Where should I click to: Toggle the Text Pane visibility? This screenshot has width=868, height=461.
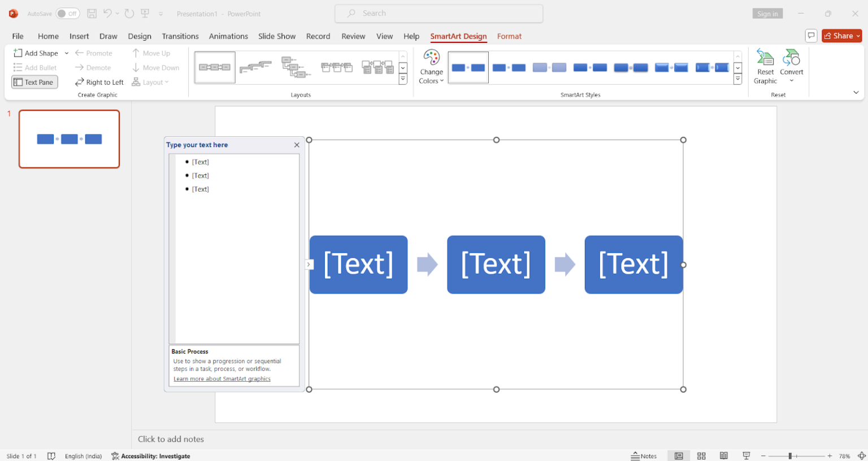point(34,81)
